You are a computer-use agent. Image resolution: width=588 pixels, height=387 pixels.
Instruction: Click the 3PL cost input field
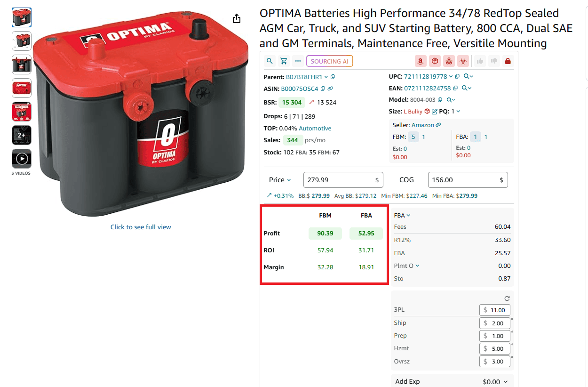[x=495, y=310]
